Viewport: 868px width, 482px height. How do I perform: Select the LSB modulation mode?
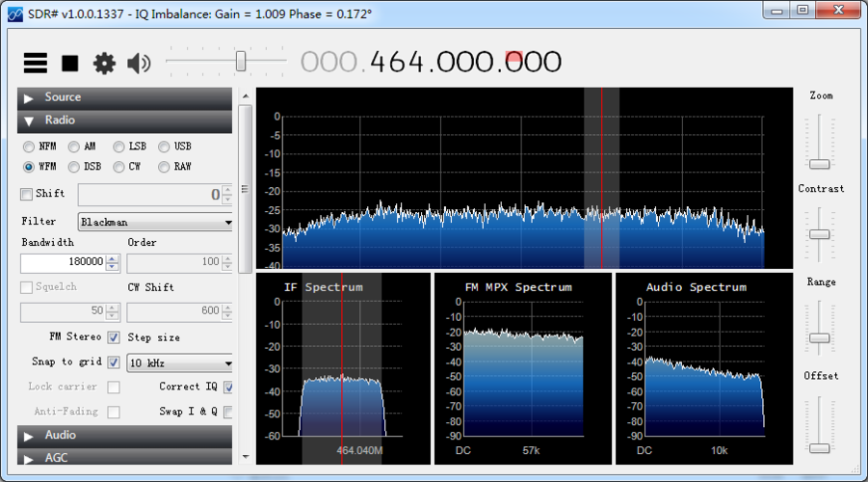tap(118, 147)
